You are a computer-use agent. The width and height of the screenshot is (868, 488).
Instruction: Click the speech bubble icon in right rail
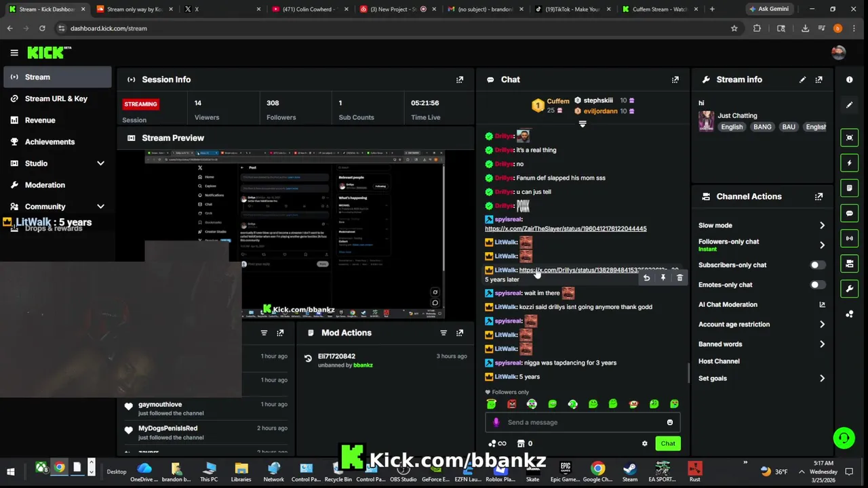tap(849, 213)
